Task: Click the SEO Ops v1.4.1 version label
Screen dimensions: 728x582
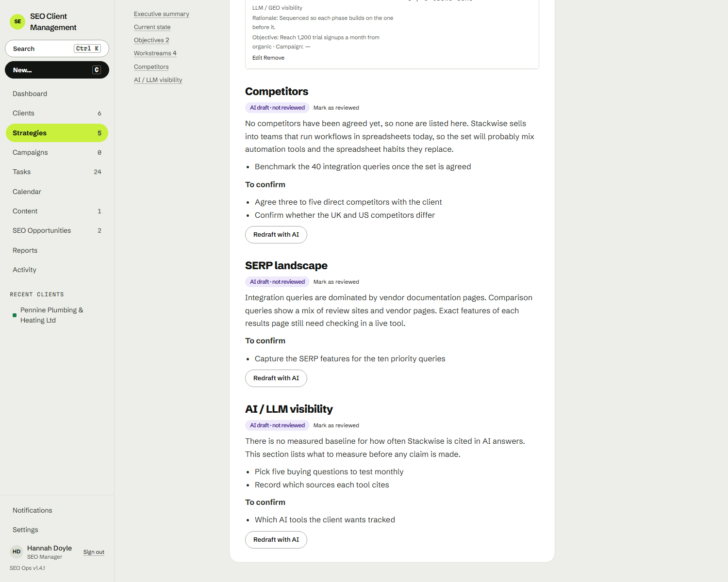Action: point(27,568)
